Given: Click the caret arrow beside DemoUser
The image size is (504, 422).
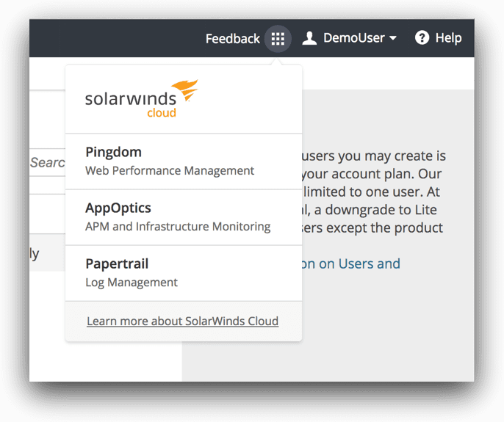Looking at the screenshot, I should pos(393,38).
